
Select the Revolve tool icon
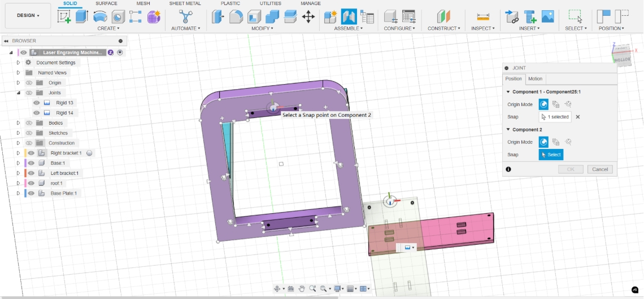100,16
